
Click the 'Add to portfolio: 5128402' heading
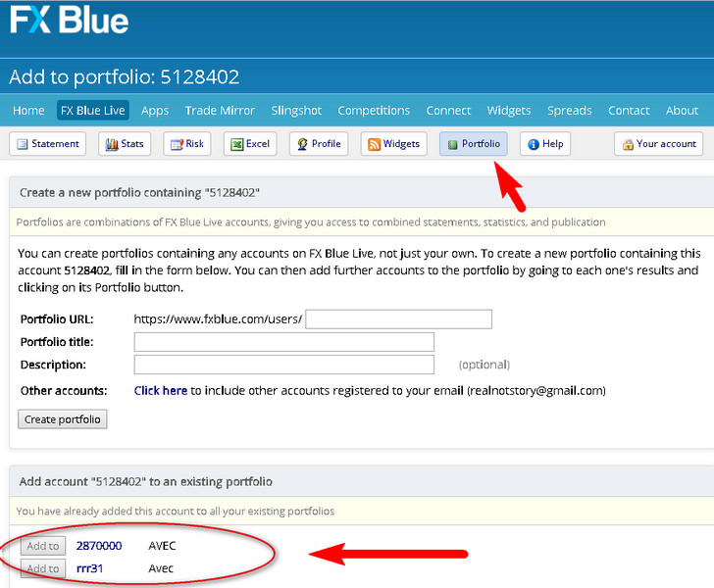click(124, 76)
